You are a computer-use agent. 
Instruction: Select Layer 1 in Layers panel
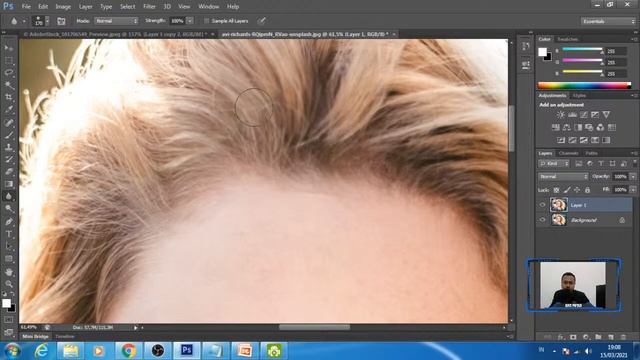tap(584, 205)
